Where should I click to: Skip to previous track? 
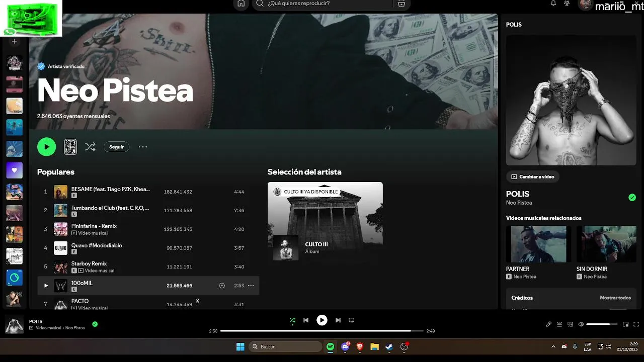click(306, 320)
